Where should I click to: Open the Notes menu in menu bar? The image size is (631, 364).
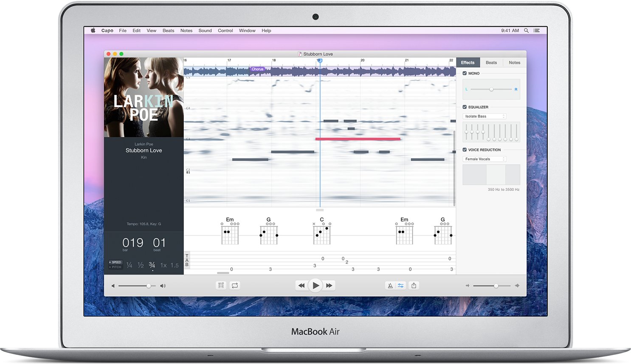point(186,31)
